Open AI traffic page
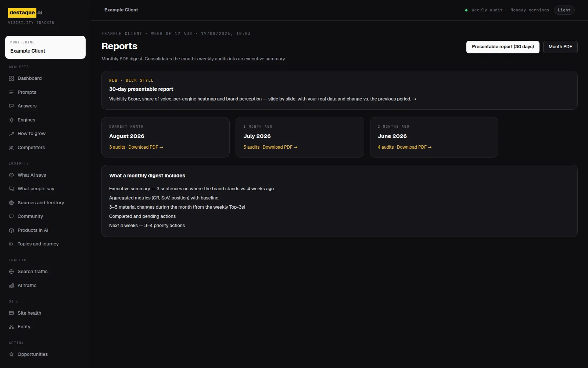This screenshot has width=588, height=368. [x=45, y=286]
